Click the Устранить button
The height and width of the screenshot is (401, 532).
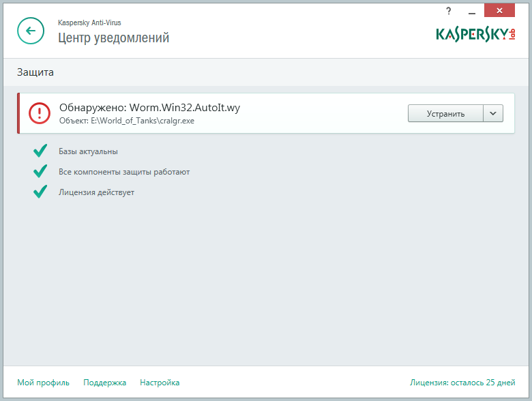click(x=445, y=113)
